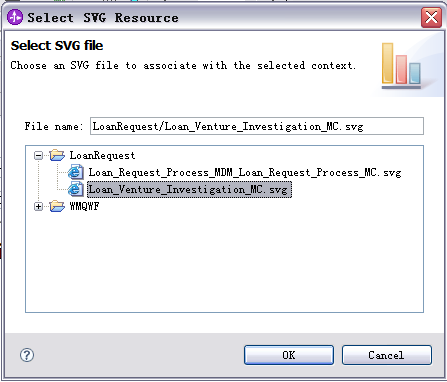Click the Select SVG Resource title bar
The image size is (447, 382).
(x=213, y=17)
